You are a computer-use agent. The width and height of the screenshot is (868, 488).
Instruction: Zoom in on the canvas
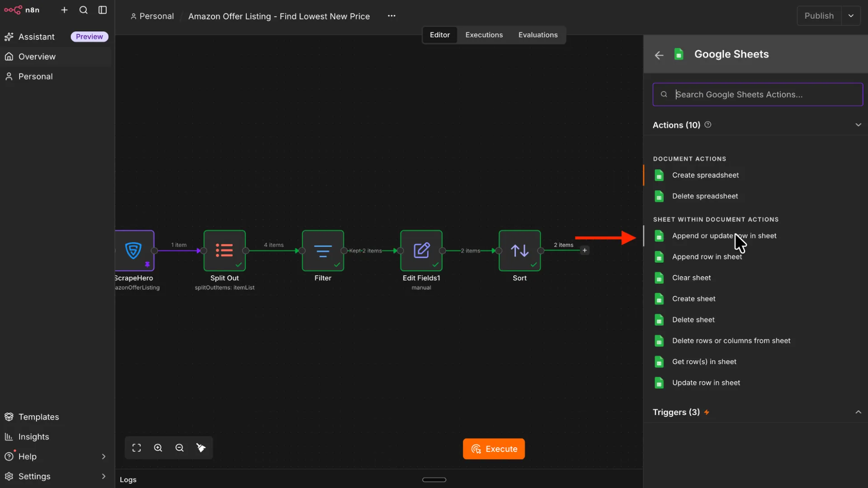[x=158, y=448]
